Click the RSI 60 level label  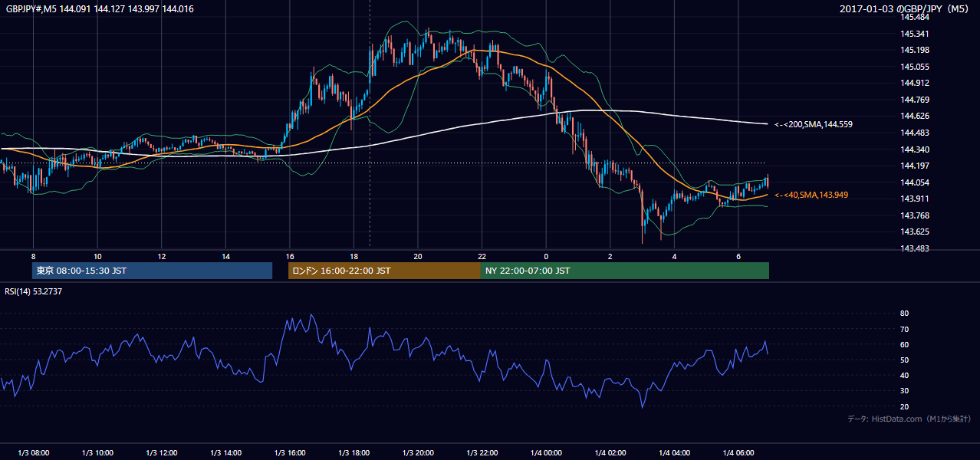pyautogui.click(x=904, y=345)
